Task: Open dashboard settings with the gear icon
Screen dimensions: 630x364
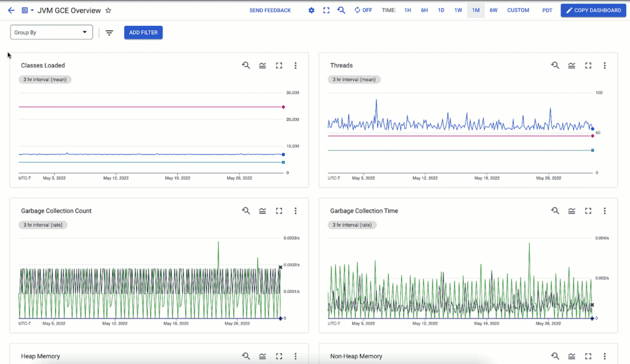Action: 312,10
